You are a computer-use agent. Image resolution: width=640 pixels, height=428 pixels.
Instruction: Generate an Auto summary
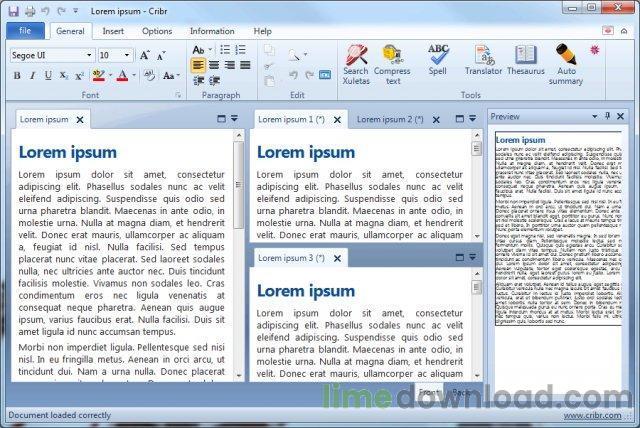point(566,64)
